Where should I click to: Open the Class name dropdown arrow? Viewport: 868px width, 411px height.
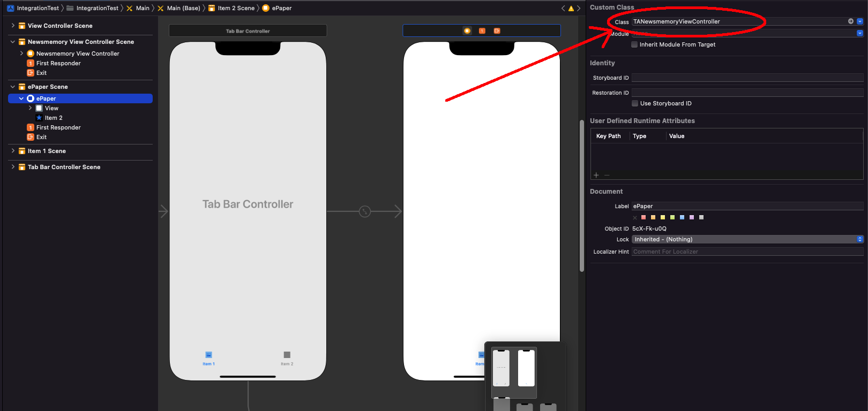[860, 21]
